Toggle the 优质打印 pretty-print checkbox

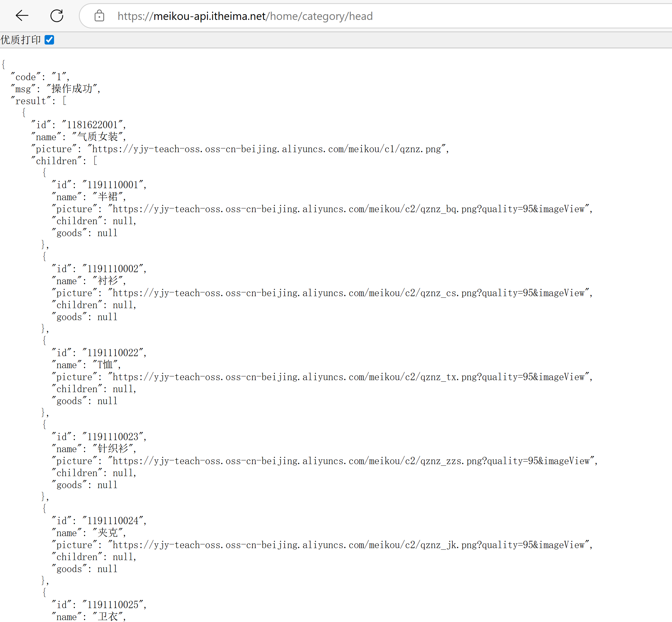pyautogui.click(x=50, y=40)
